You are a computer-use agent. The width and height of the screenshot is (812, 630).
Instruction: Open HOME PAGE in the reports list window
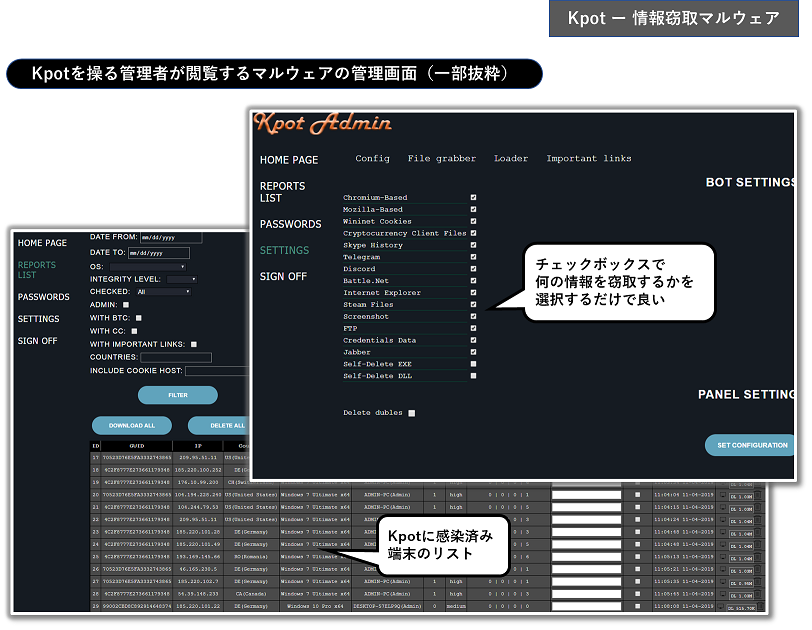click(x=42, y=243)
